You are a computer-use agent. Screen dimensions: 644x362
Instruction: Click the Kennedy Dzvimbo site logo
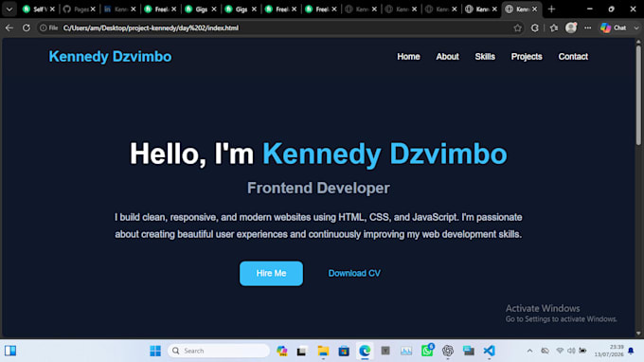point(110,57)
